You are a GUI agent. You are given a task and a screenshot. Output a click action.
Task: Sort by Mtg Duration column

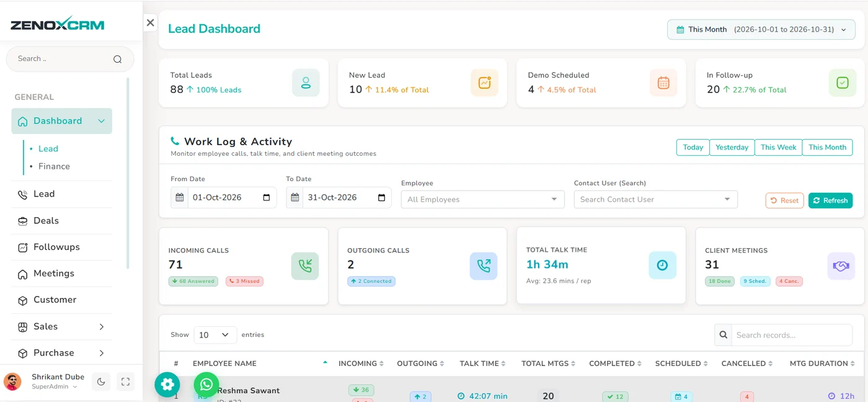pyautogui.click(x=822, y=364)
